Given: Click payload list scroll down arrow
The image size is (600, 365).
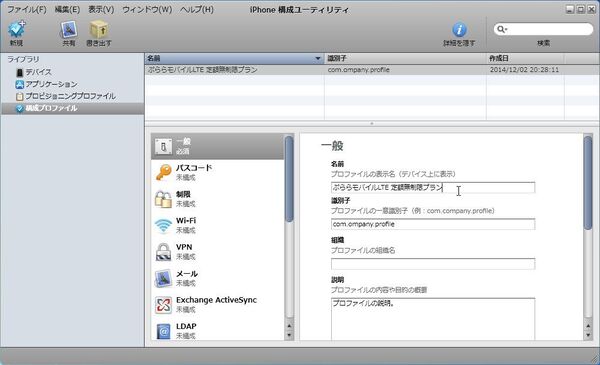Looking at the screenshot, I should [x=289, y=335].
